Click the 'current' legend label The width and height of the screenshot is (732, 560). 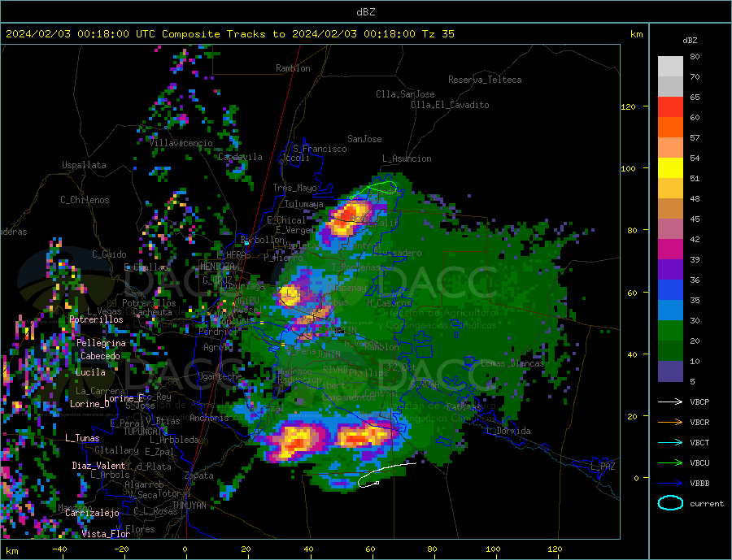[707, 504]
